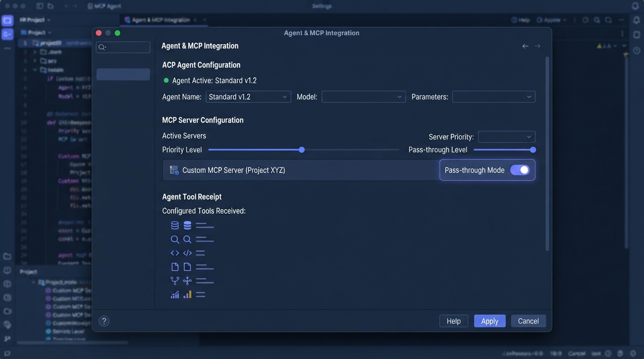The width and height of the screenshot is (644, 359).
Task: Click the first search tool icon
Action: [175, 240]
